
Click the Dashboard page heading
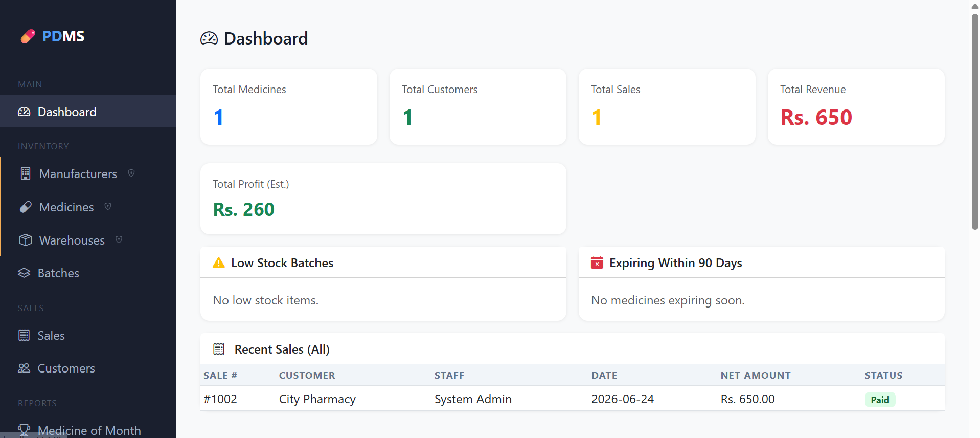[x=266, y=38]
